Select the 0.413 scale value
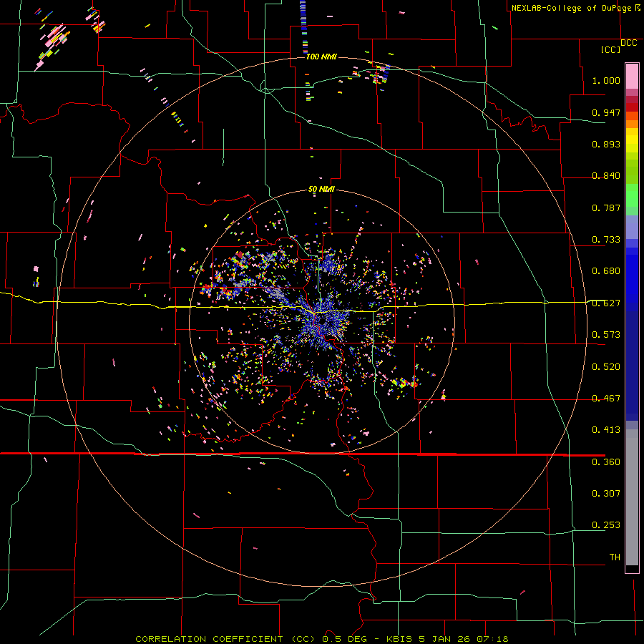This screenshot has width=644, height=644. point(606,430)
